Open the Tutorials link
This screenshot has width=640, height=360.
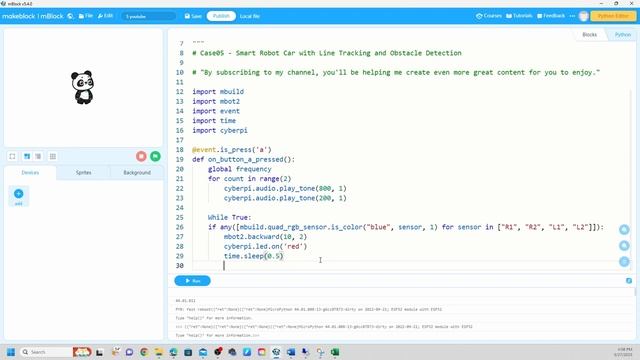click(x=519, y=16)
